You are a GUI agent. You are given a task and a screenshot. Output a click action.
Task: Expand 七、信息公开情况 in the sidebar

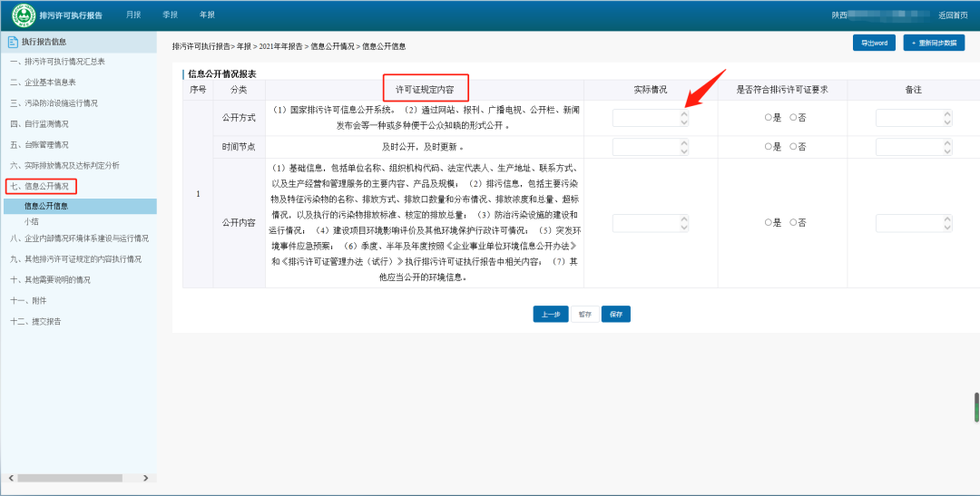coord(40,186)
